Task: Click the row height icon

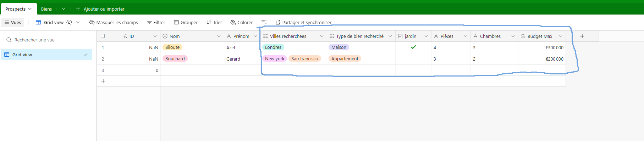Action: [264, 22]
